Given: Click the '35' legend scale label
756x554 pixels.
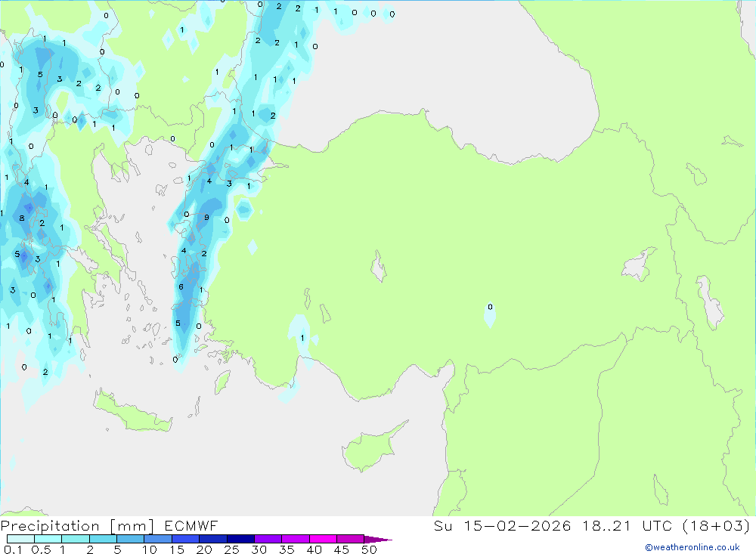Looking at the screenshot, I should (x=287, y=549).
